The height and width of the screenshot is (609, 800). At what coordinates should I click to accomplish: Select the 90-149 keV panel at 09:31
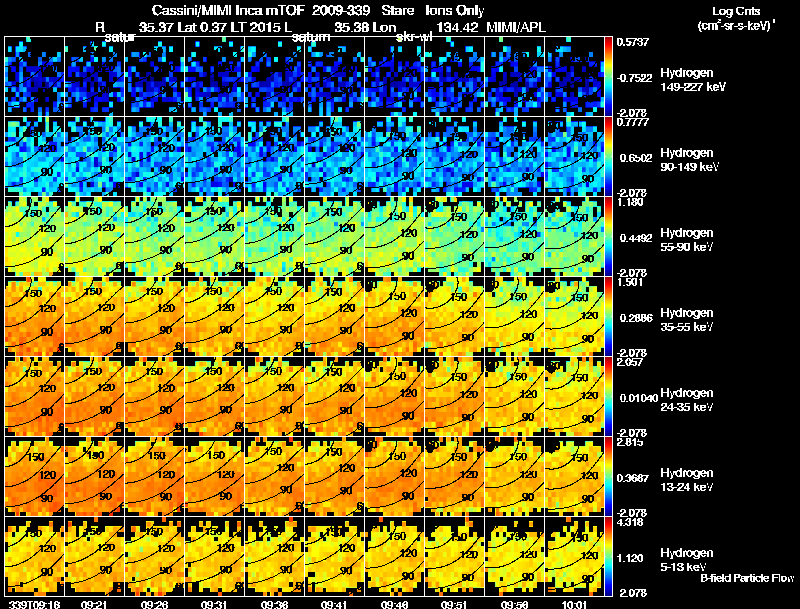[x=214, y=156]
